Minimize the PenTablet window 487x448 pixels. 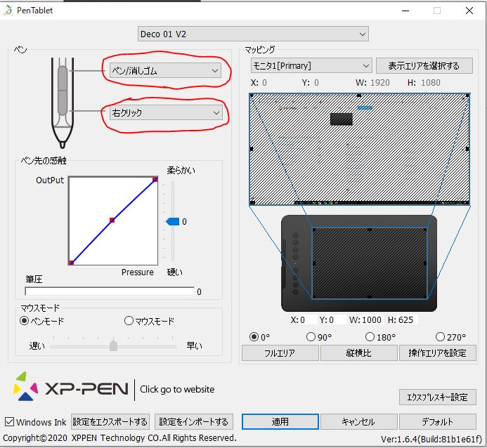pos(405,11)
